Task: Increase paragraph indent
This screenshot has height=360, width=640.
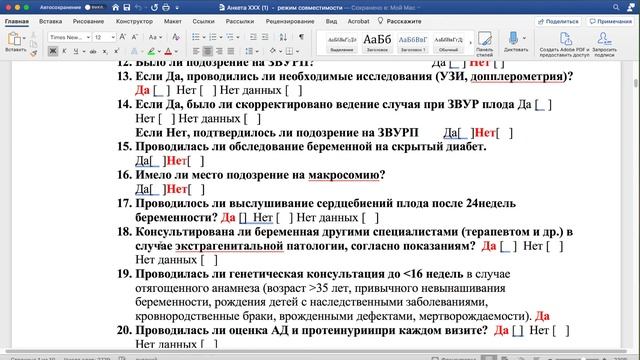Action: 265,37
